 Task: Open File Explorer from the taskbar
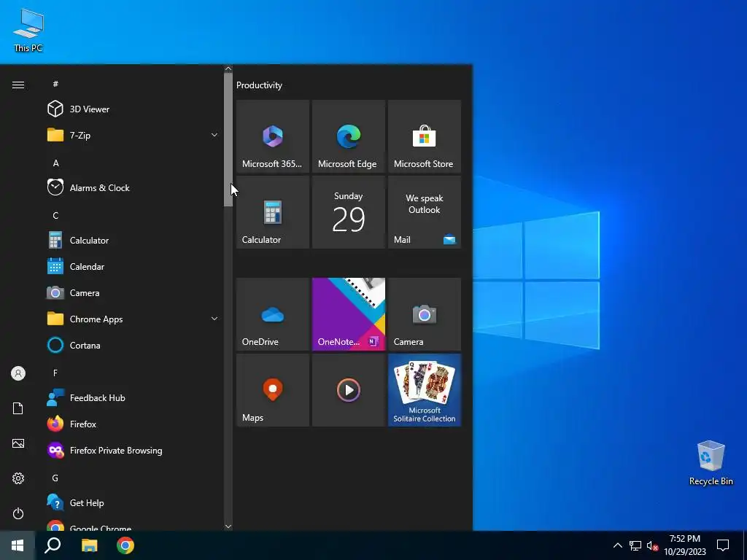[x=89, y=545]
